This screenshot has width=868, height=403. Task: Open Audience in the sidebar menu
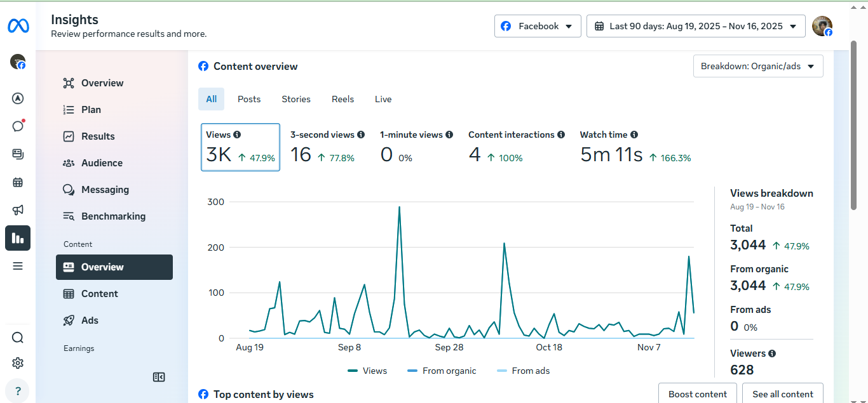102,163
